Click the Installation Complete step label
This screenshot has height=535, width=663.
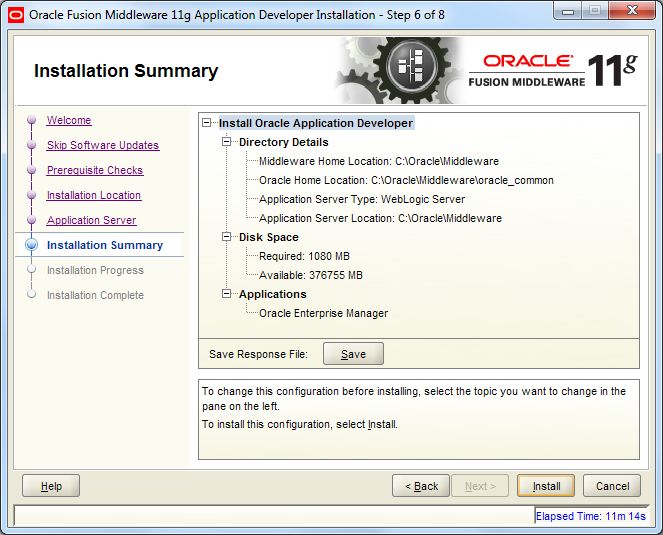[x=95, y=295]
